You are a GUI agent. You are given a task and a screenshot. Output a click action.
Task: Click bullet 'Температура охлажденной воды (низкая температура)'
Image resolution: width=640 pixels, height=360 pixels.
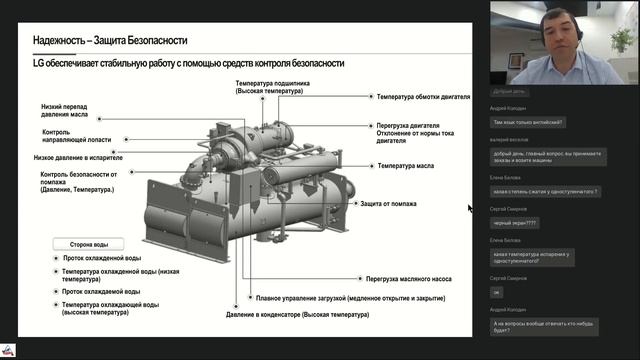click(x=120, y=275)
